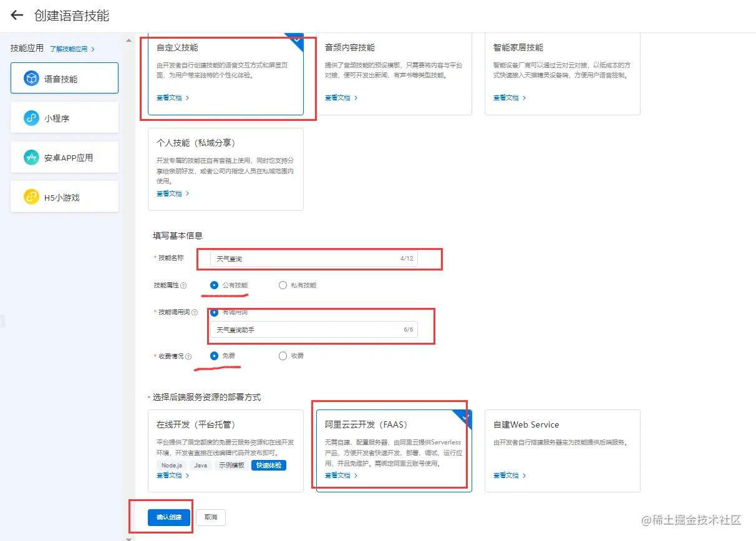Open 查看文档 under 音频内容技能
Image resolution: width=756 pixels, height=541 pixels.
coord(341,98)
